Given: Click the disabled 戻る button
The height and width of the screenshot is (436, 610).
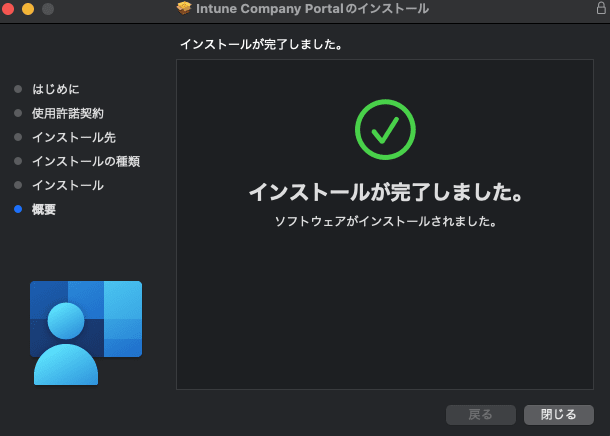Looking at the screenshot, I should click(x=481, y=415).
